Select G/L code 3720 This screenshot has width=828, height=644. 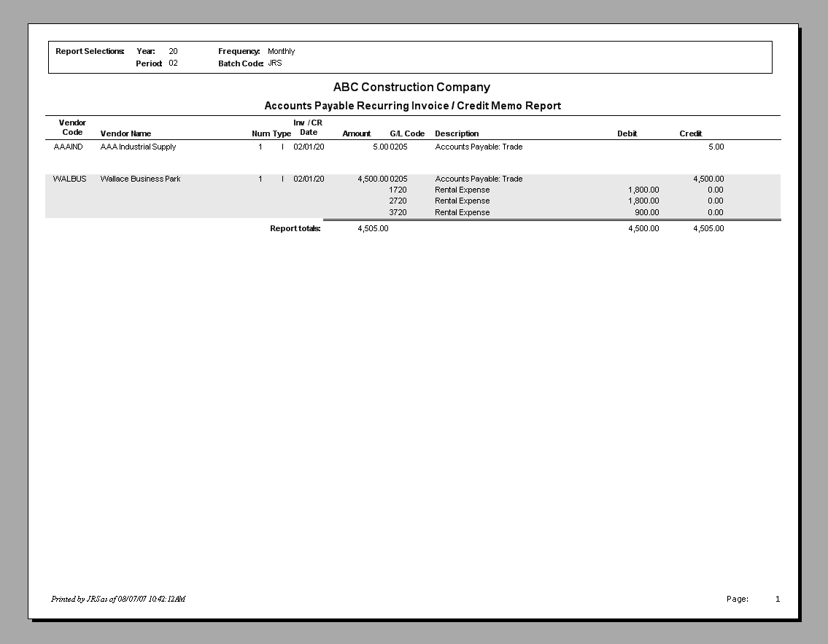coord(398,212)
